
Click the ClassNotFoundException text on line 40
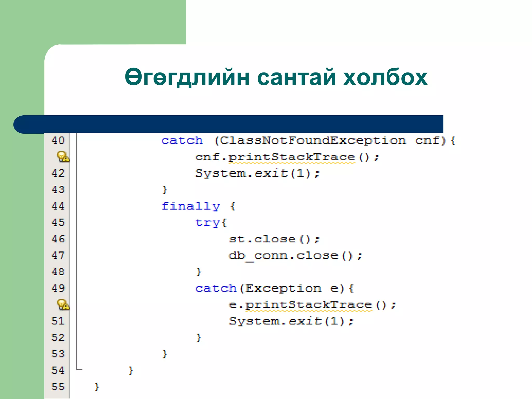pyautogui.click(x=313, y=141)
